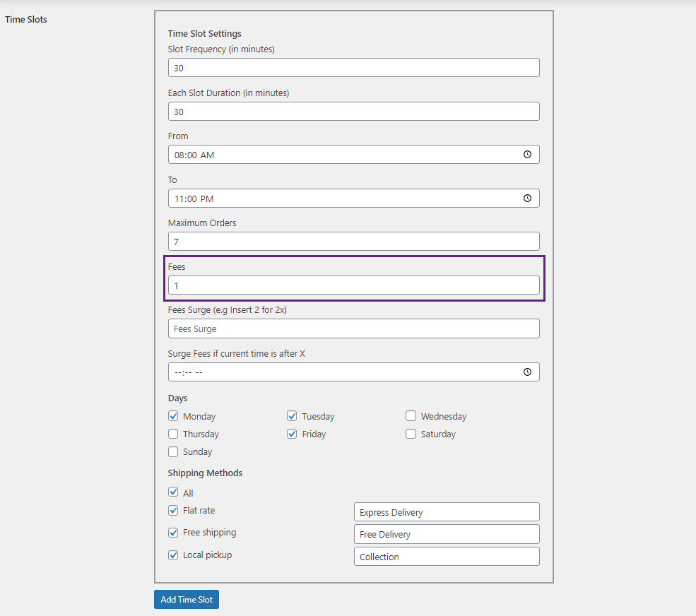This screenshot has width=696, height=616.
Task: Open time picker clock icon in To field
Action: [x=527, y=199]
